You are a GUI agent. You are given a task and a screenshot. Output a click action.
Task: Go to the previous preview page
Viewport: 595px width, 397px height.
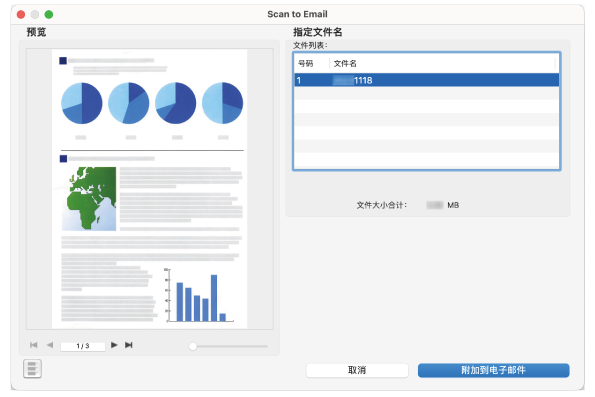50,345
